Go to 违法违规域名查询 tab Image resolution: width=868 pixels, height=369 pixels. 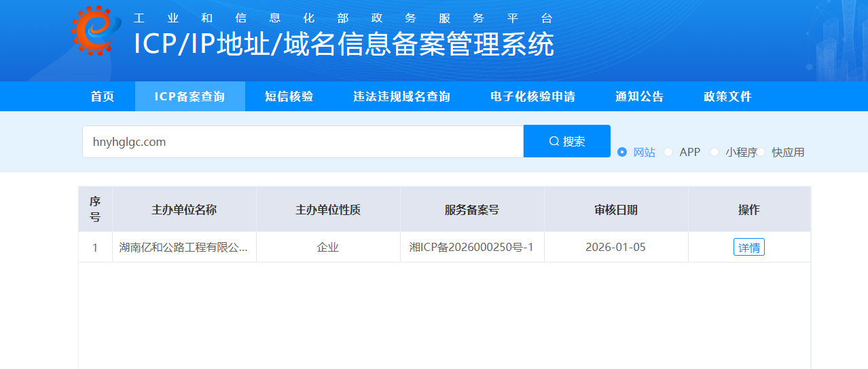[401, 96]
